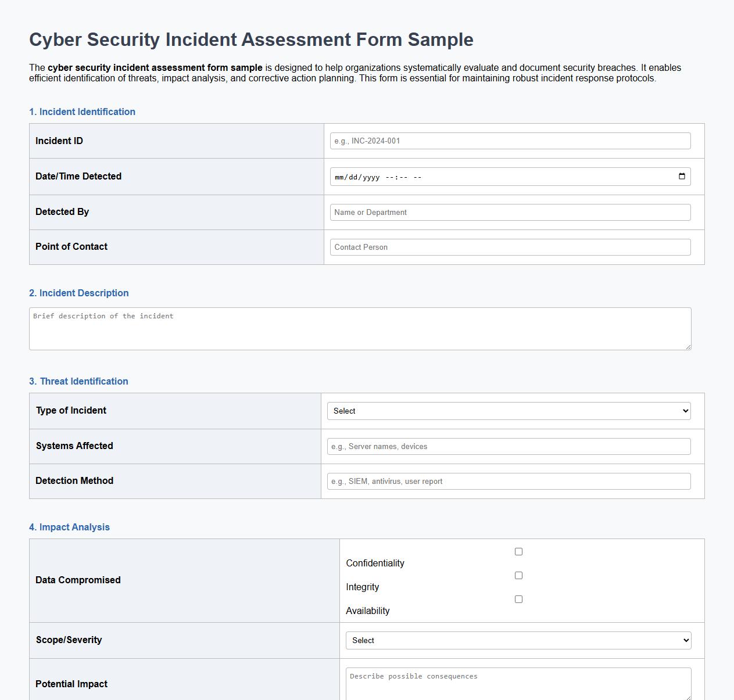Image resolution: width=734 pixels, height=700 pixels.
Task: Click the Impact Analysis section heading
Action: [x=69, y=527]
